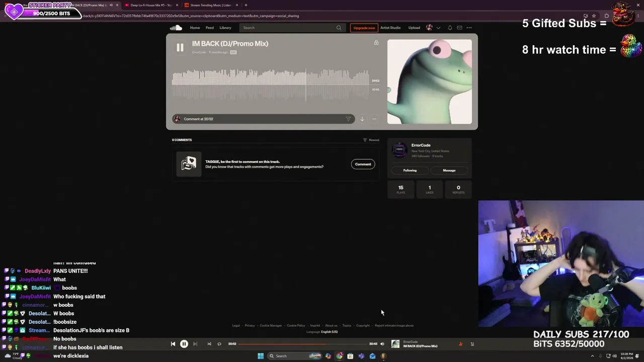
Task: Toggle follow icon in the player bar
Action: click(460, 344)
